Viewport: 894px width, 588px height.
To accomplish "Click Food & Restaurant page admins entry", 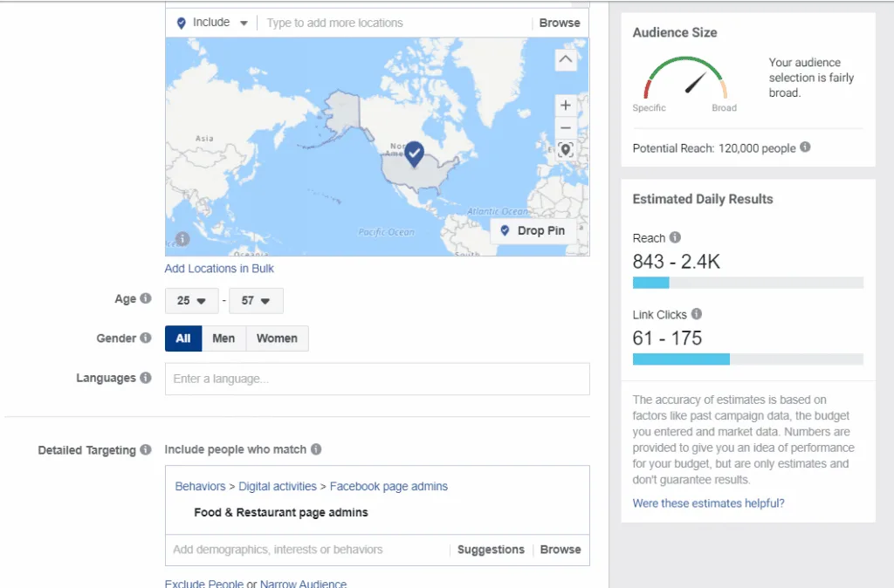I will (281, 512).
